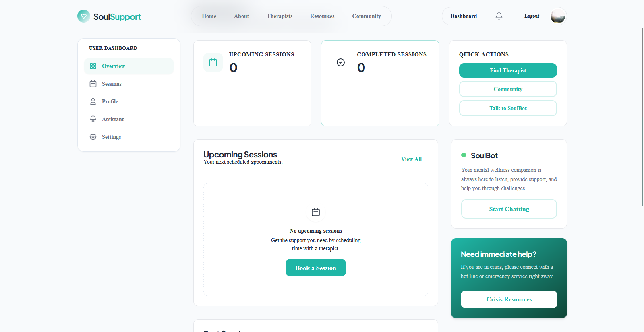Click the Sessions calendar icon in sidebar
644x332 pixels.
pos(93,84)
